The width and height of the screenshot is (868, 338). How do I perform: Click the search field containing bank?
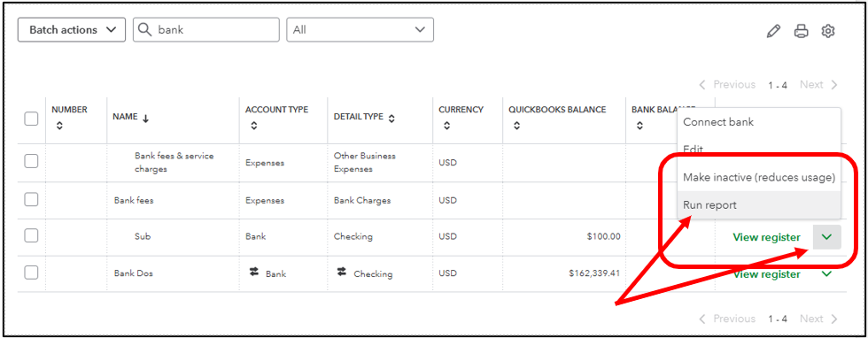(205, 30)
